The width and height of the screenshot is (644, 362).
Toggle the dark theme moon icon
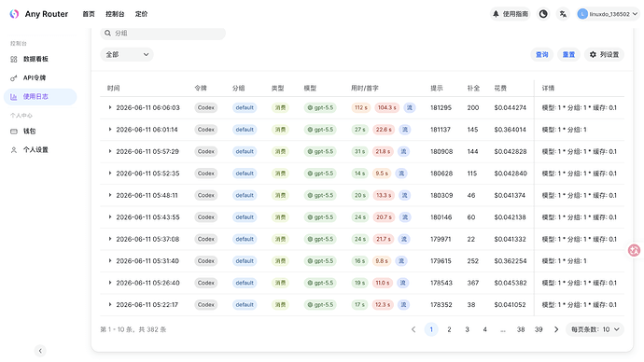(543, 14)
